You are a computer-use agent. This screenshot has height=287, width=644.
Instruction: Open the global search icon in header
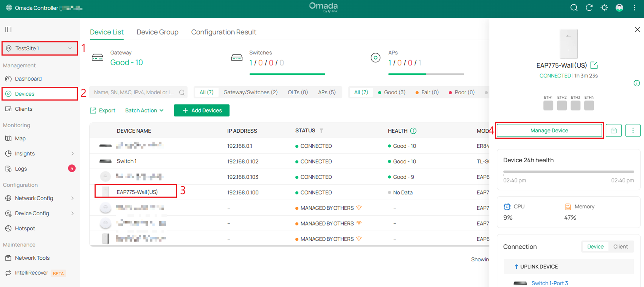(x=574, y=8)
